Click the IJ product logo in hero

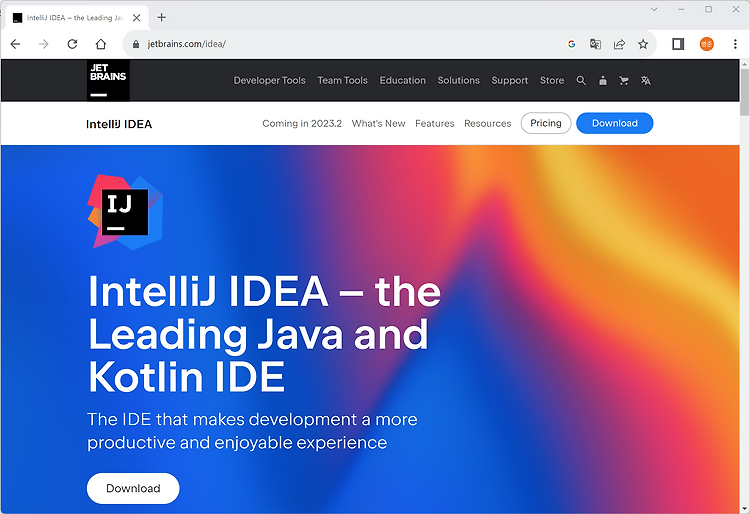click(x=125, y=212)
